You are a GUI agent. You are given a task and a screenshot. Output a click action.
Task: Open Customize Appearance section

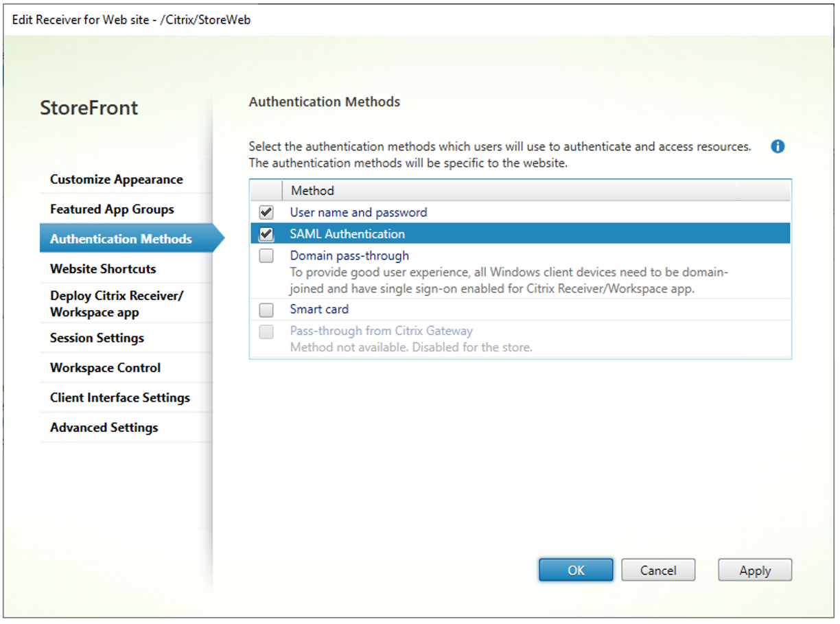[x=117, y=180]
